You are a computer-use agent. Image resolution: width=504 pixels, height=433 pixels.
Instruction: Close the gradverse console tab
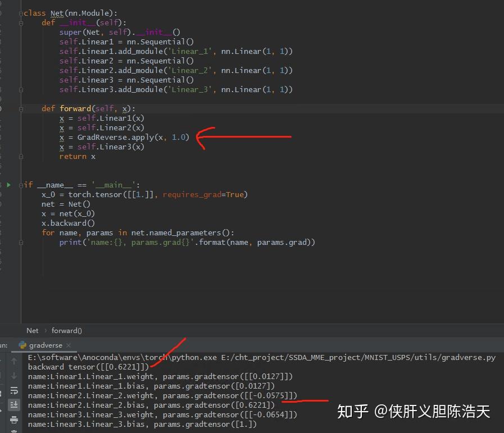[69, 345]
